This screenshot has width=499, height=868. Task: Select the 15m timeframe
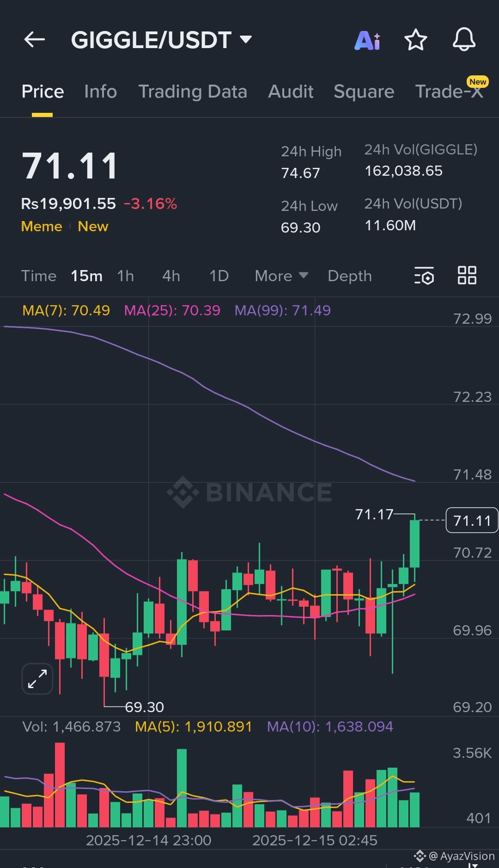pyautogui.click(x=86, y=276)
